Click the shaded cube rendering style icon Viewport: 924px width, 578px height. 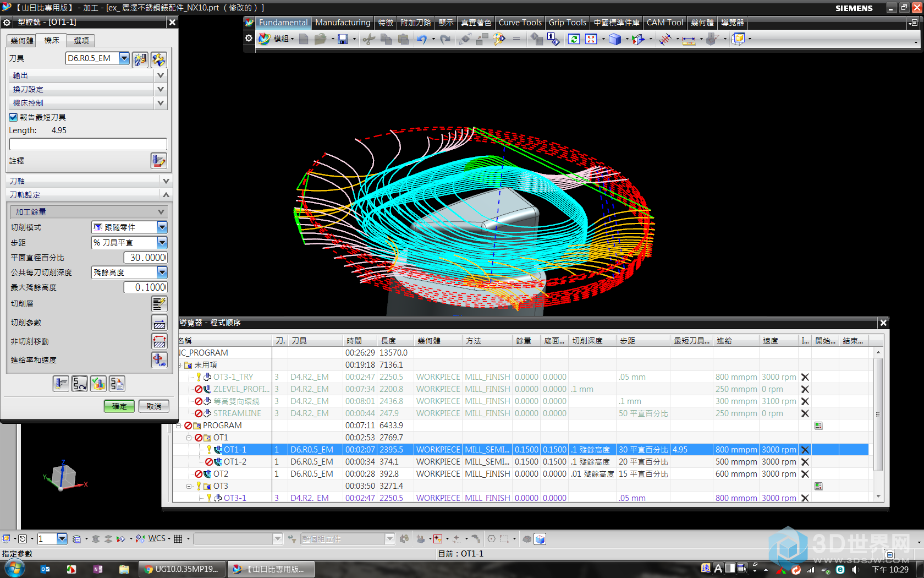[x=615, y=39]
